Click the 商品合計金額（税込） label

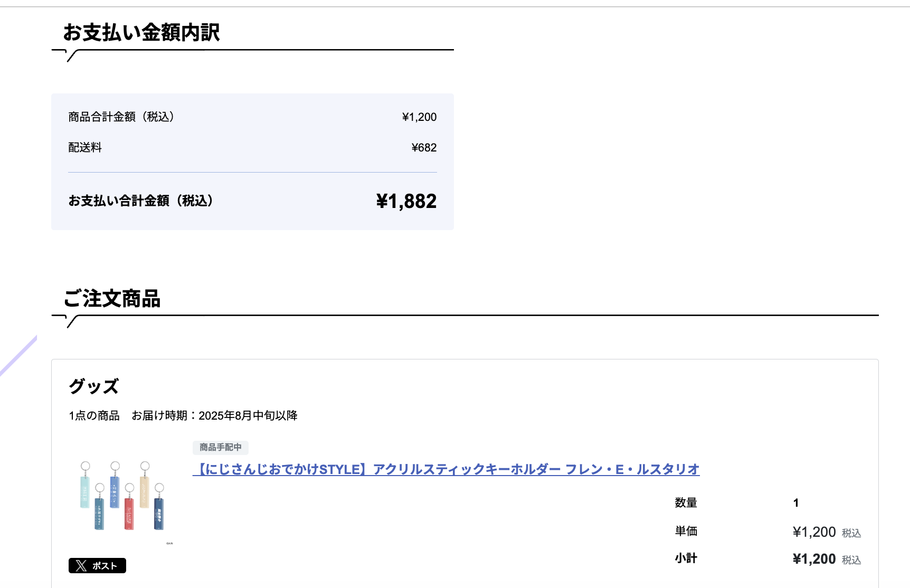click(121, 117)
